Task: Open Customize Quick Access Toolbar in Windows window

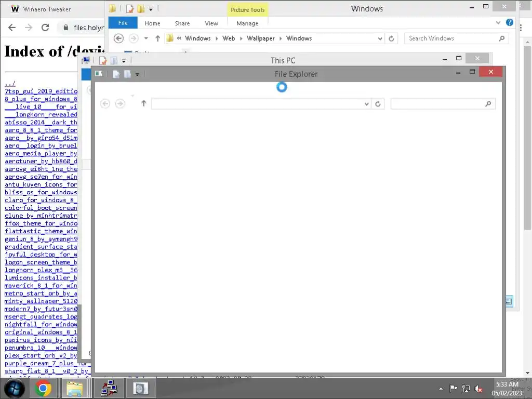Action: [151, 9]
